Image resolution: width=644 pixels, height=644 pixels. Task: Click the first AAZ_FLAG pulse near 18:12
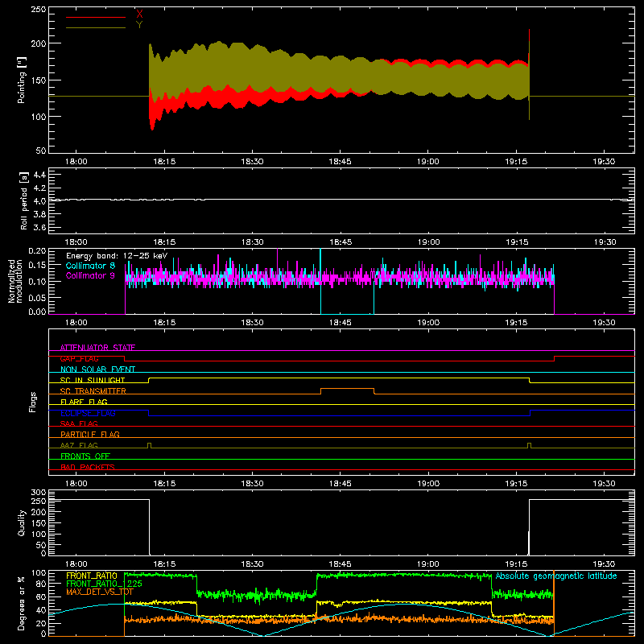[x=150, y=446]
